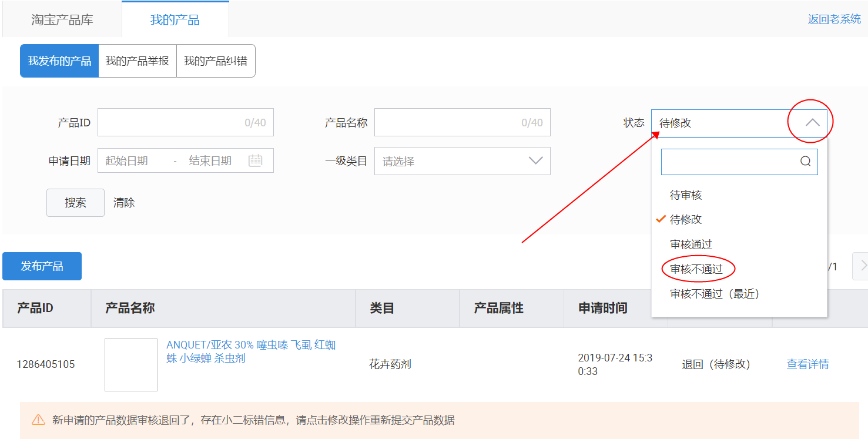This screenshot has height=439, width=868.
Task: Click the warning icon in the notice bar
Action: pos(38,420)
